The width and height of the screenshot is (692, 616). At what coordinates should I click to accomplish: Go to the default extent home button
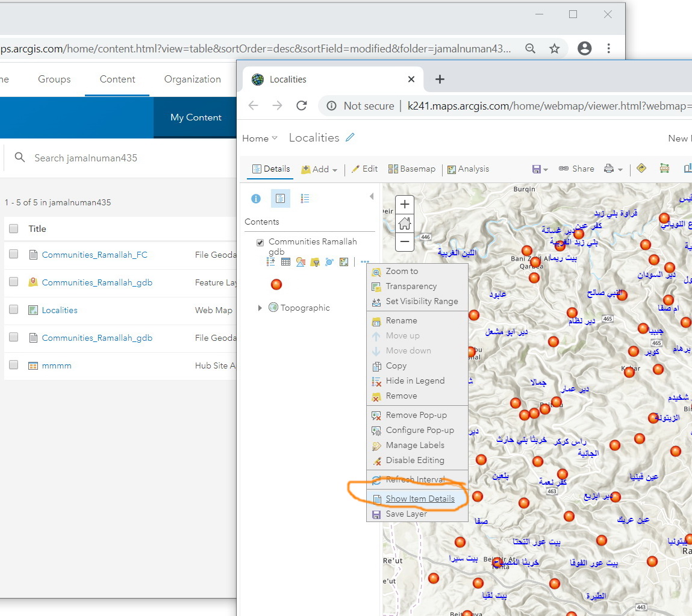click(x=405, y=223)
